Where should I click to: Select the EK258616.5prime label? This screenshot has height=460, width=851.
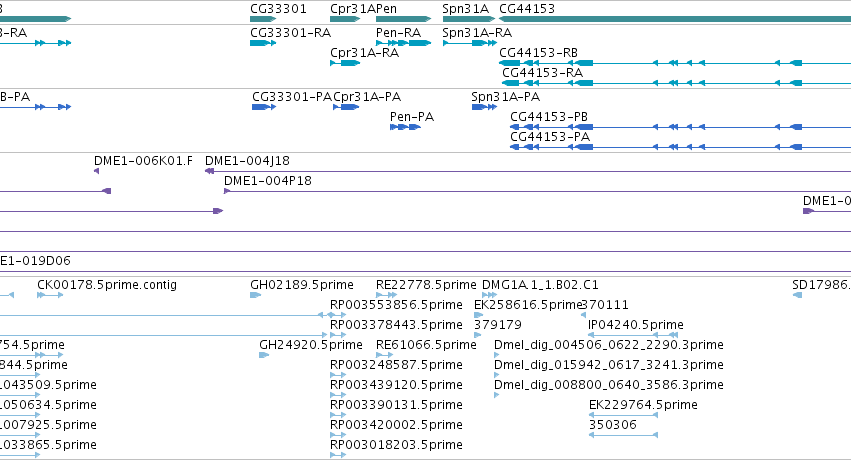coord(527,305)
